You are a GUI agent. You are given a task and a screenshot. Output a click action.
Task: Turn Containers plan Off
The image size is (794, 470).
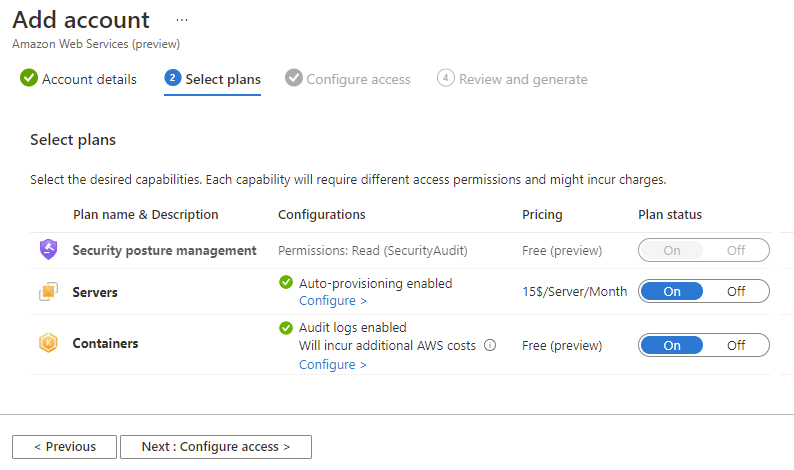(736, 345)
